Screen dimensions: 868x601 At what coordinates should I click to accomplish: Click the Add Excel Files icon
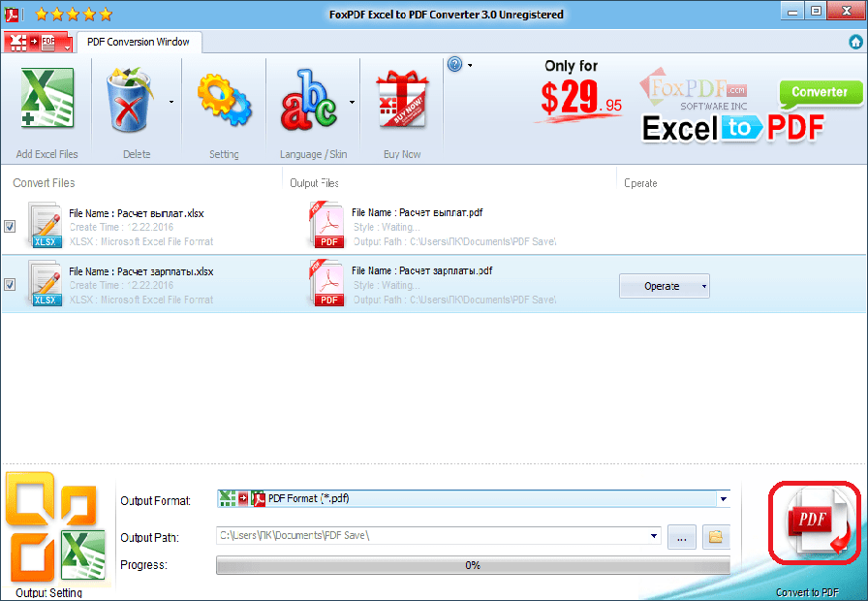(x=46, y=101)
